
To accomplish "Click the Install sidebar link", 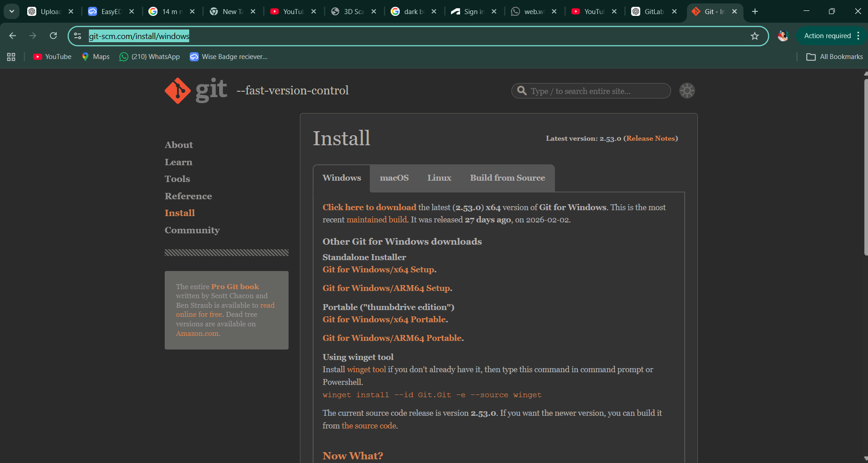I will (x=180, y=213).
